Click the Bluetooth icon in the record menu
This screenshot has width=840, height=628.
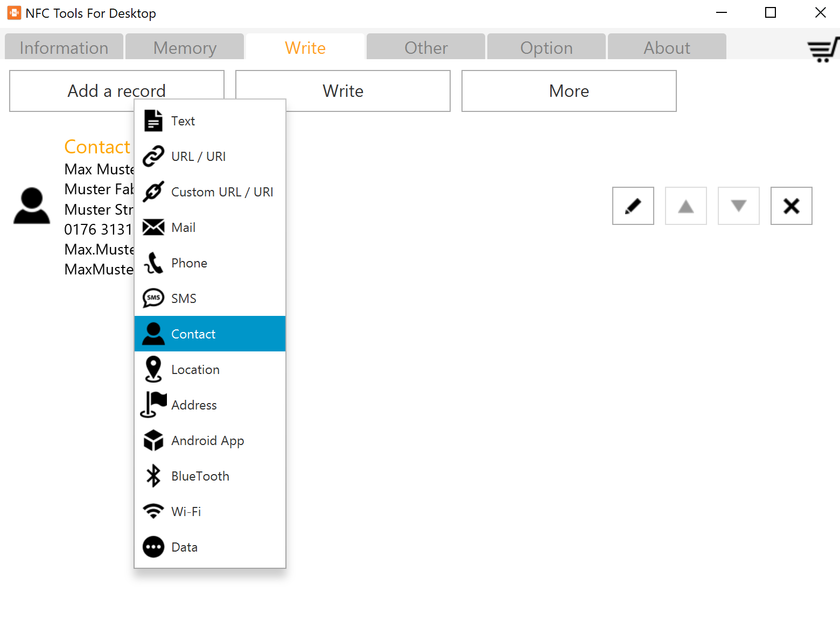(153, 476)
